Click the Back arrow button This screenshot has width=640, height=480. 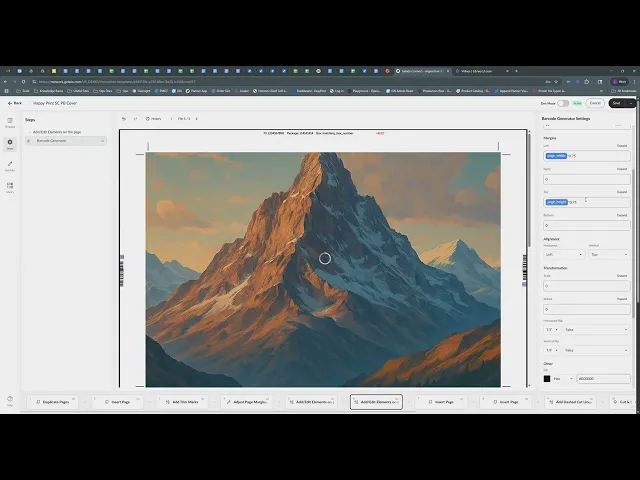(x=15, y=103)
